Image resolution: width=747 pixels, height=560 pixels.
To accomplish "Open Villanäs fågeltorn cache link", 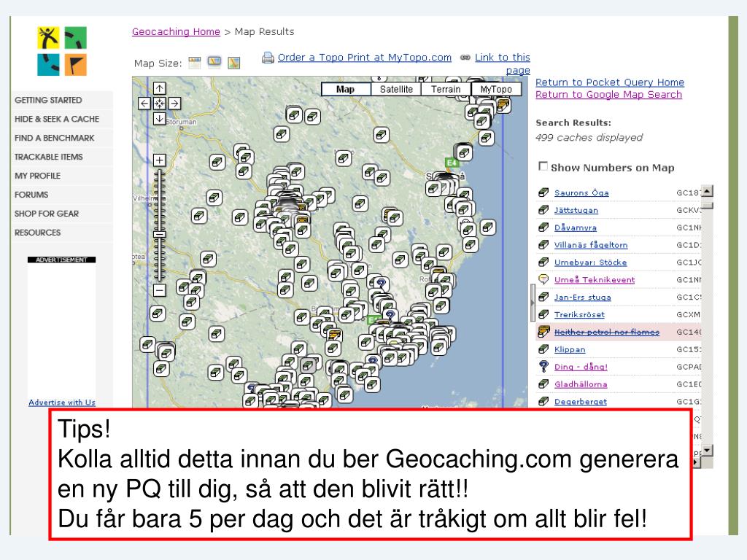I will coord(591,245).
